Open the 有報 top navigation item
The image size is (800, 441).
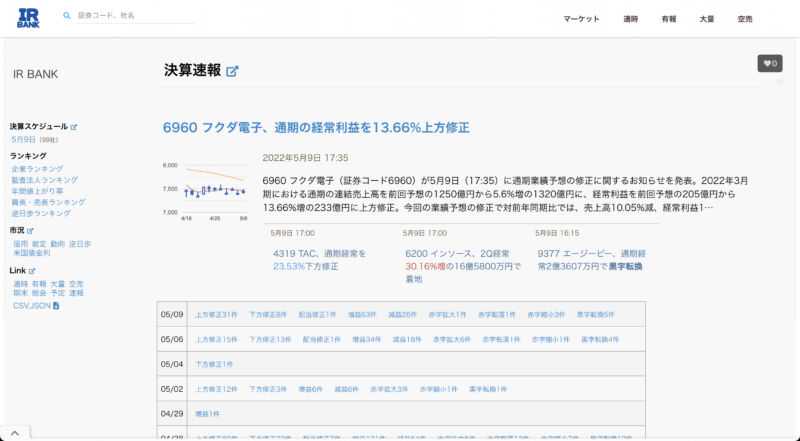tap(668, 19)
